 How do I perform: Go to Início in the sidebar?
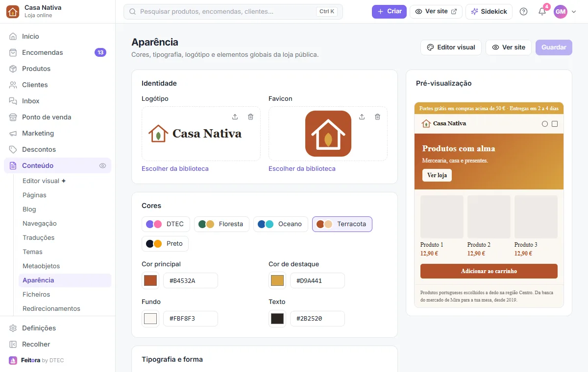(58, 36)
